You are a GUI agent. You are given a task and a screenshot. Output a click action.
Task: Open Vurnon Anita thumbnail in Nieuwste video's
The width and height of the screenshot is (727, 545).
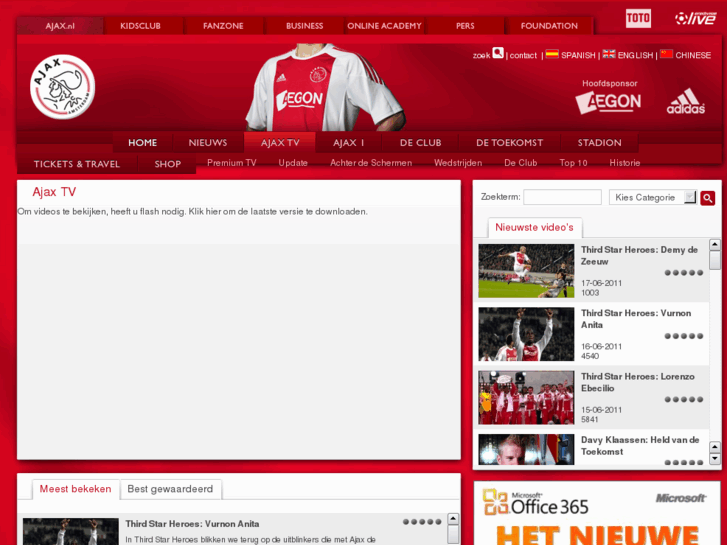point(526,334)
